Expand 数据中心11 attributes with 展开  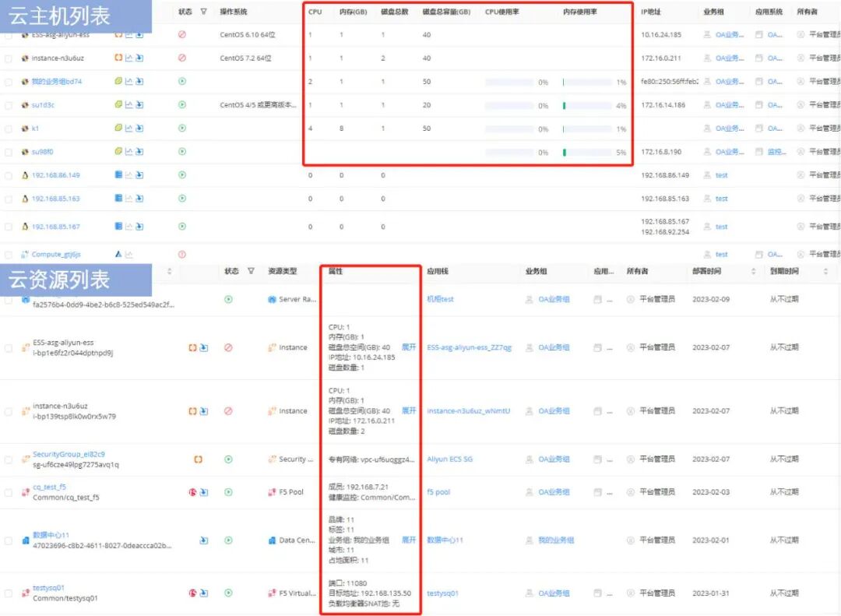coord(409,540)
